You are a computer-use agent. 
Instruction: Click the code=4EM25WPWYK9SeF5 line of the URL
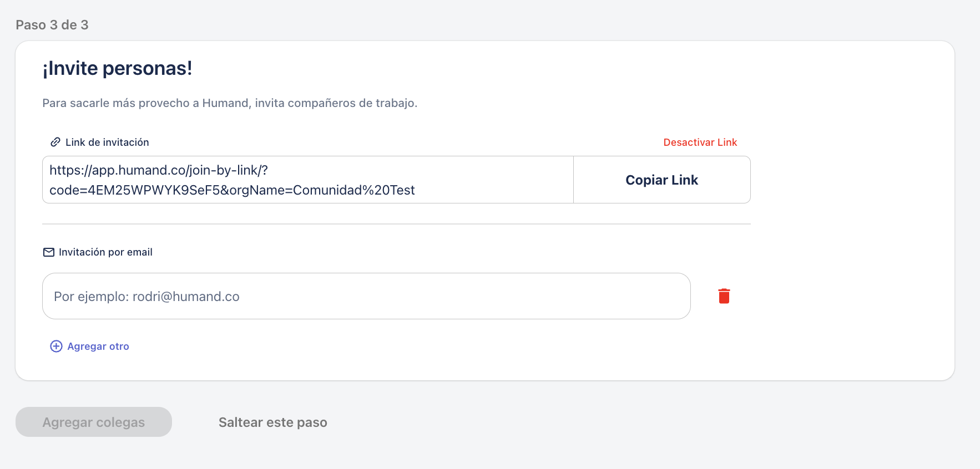tap(232, 190)
